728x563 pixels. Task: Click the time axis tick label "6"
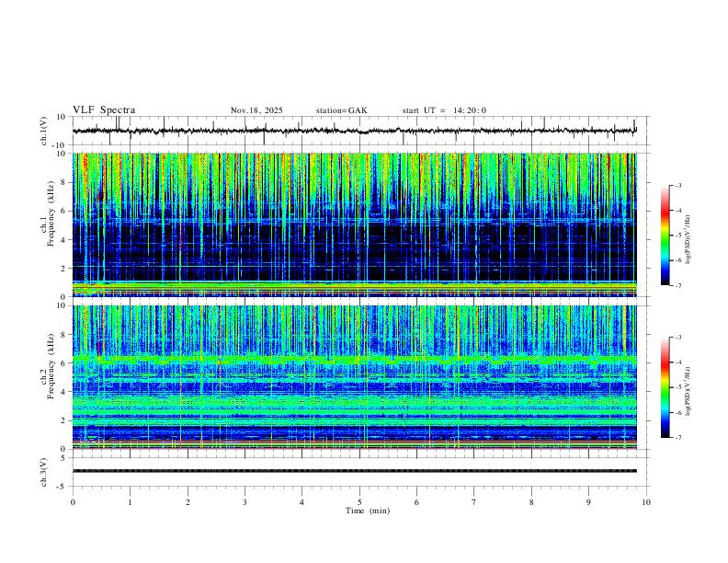[x=416, y=502]
